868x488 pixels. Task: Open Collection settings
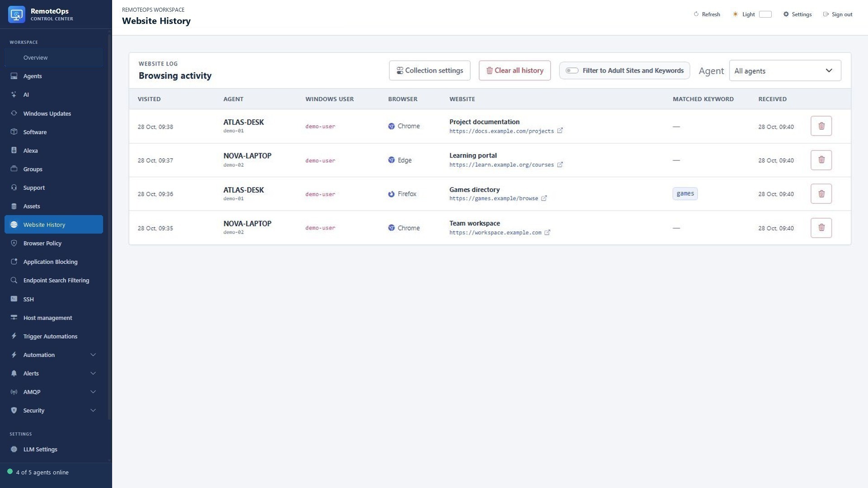pyautogui.click(x=429, y=70)
